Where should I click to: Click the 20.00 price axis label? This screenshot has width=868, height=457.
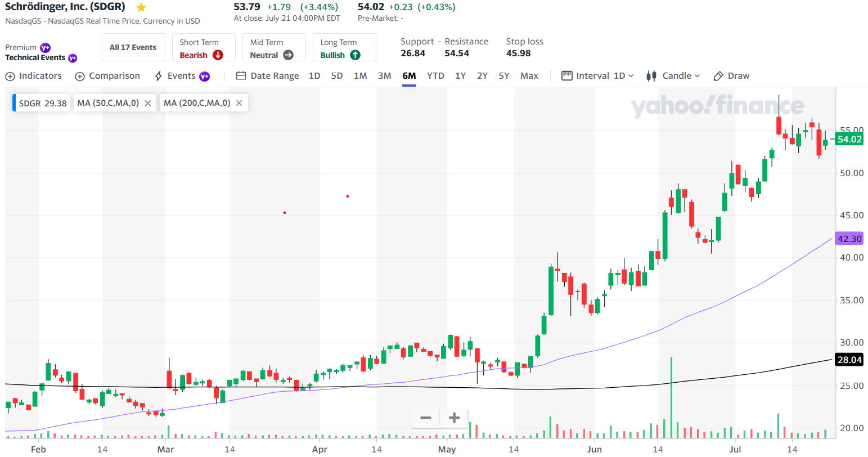click(x=852, y=428)
